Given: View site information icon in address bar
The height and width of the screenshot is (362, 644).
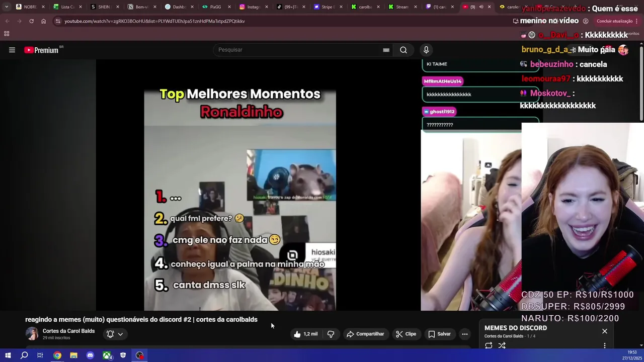Looking at the screenshot, I should [x=58, y=21].
